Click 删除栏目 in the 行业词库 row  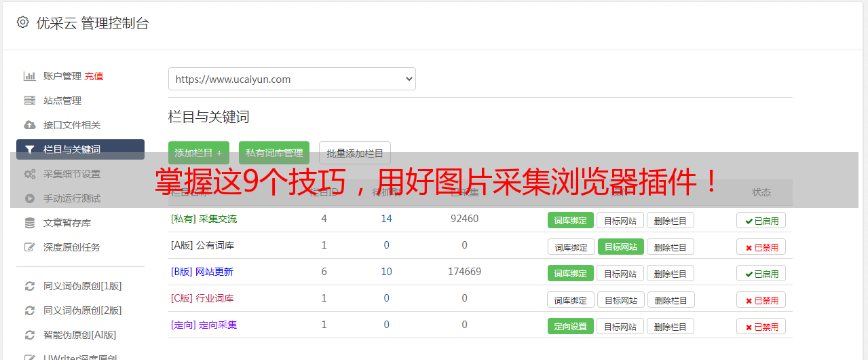click(x=671, y=300)
